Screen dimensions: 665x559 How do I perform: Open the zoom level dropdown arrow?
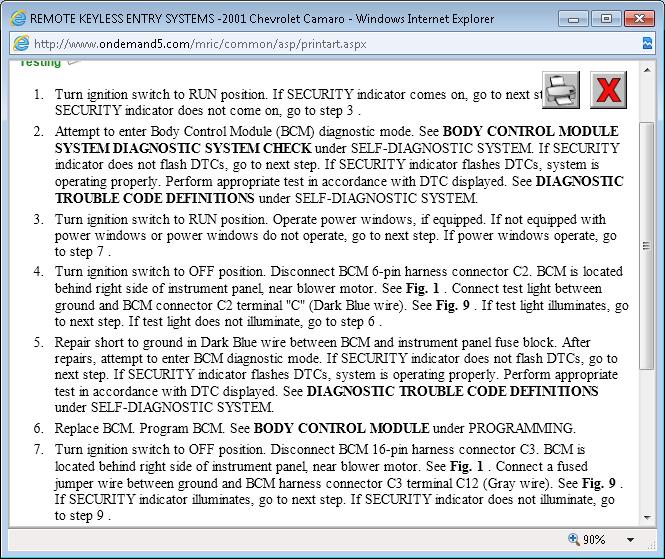(x=631, y=540)
